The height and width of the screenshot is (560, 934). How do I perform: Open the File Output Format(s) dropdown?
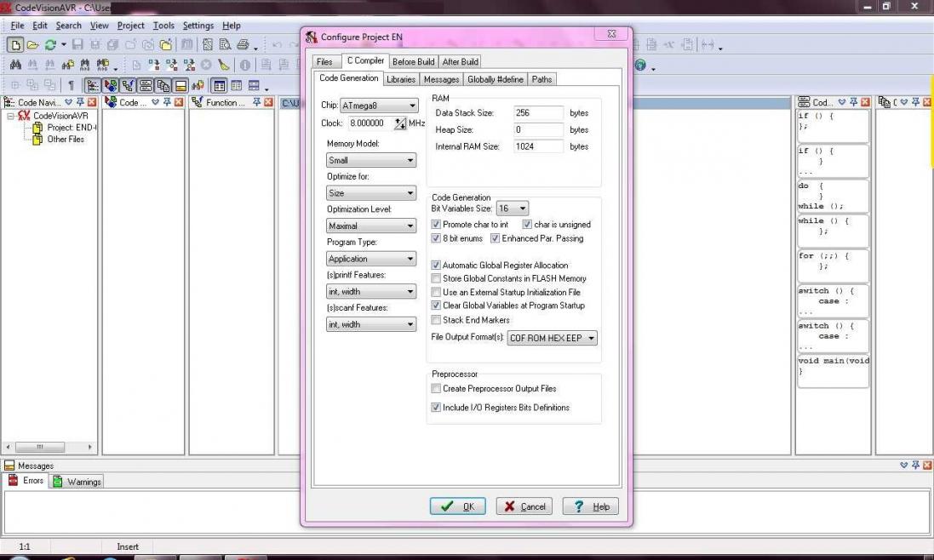(553, 338)
